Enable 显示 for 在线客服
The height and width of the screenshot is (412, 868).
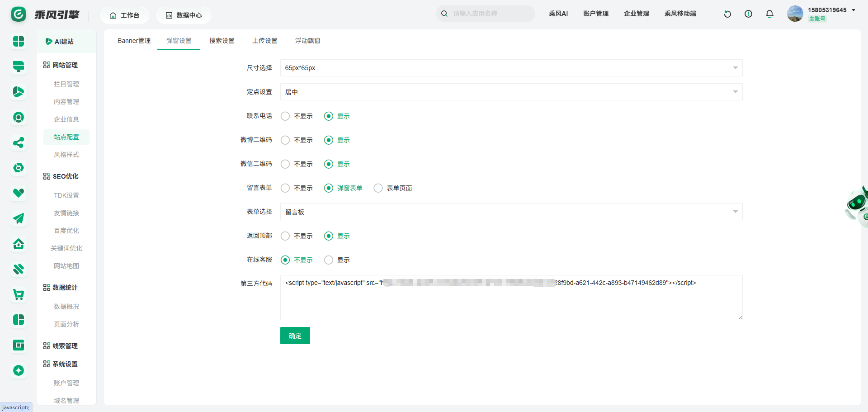click(x=329, y=260)
